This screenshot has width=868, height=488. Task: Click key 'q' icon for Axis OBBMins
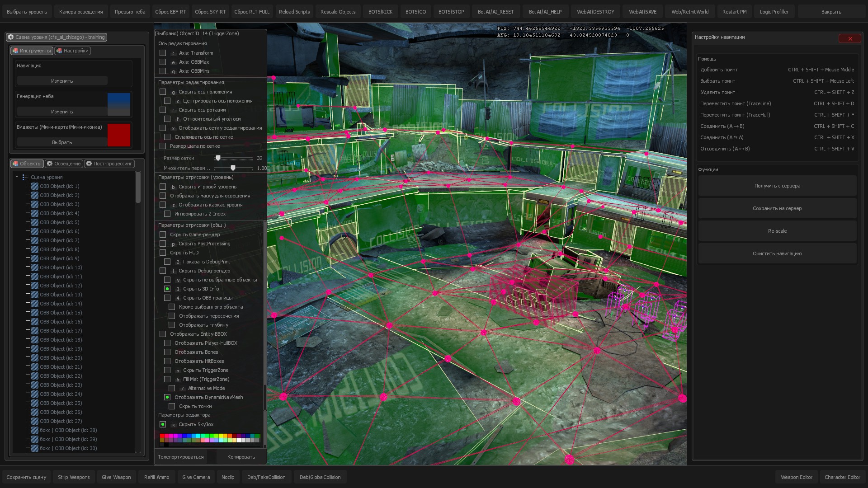(x=173, y=71)
